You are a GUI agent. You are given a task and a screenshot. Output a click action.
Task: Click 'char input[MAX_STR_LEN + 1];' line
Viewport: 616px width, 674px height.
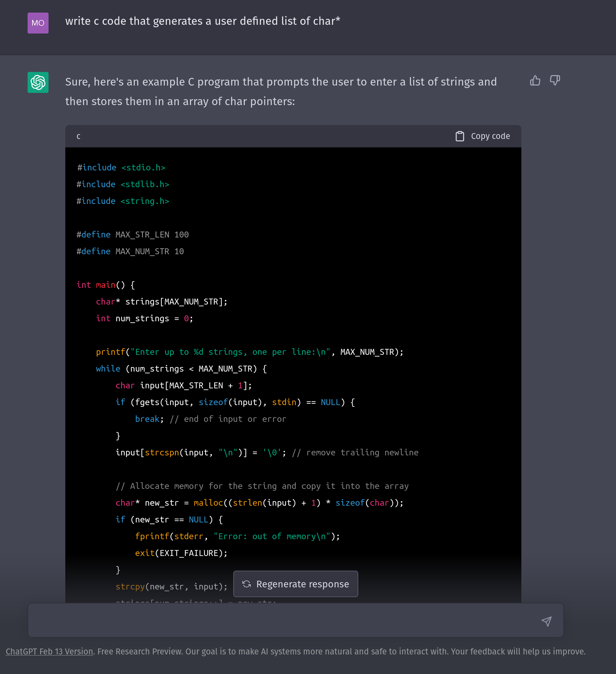[x=184, y=386]
